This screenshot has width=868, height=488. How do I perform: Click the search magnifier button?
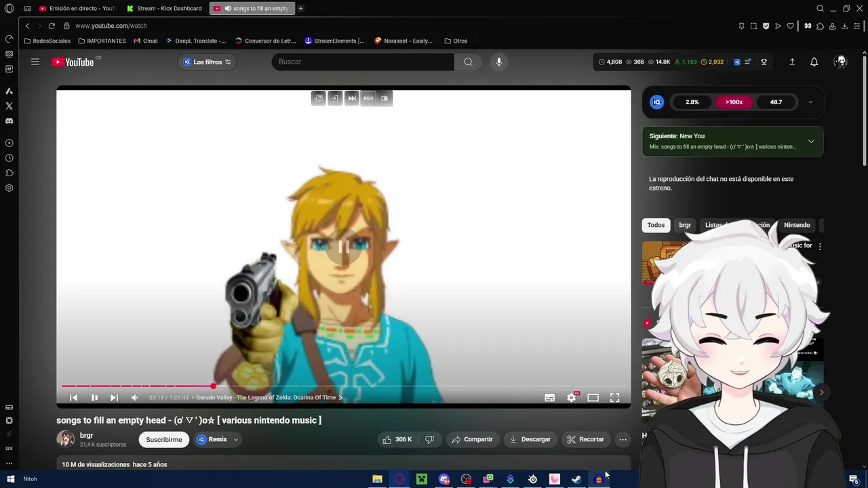(x=468, y=62)
